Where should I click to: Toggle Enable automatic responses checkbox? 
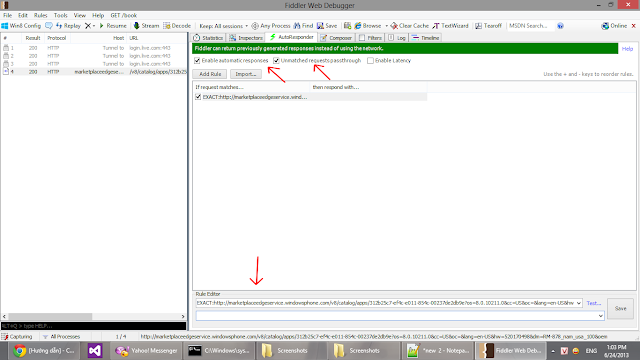(197, 60)
